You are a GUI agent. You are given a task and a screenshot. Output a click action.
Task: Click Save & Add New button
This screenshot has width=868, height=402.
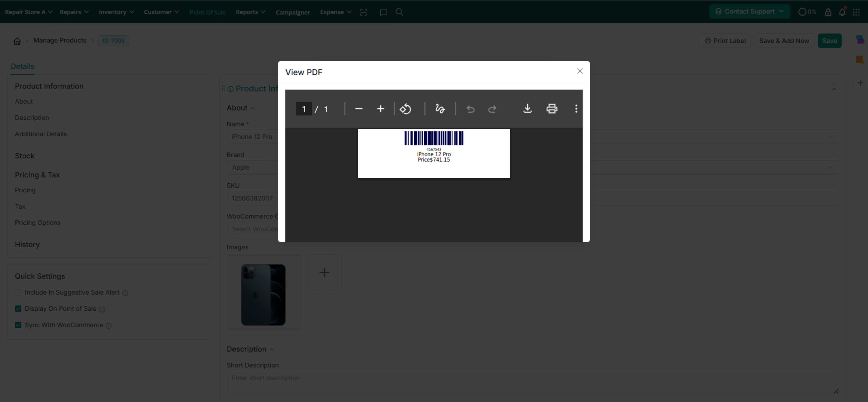coord(784,41)
